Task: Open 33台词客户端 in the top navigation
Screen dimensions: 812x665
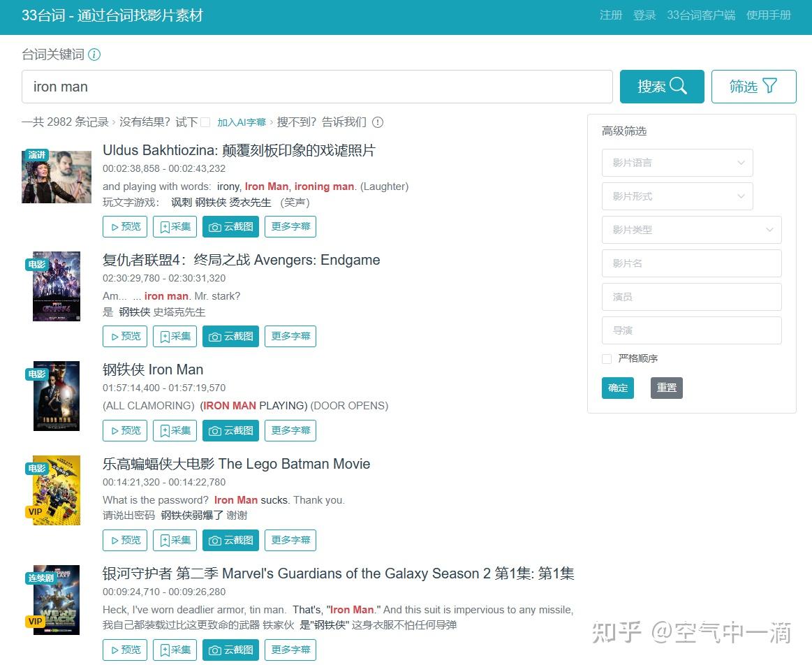Action: click(701, 15)
